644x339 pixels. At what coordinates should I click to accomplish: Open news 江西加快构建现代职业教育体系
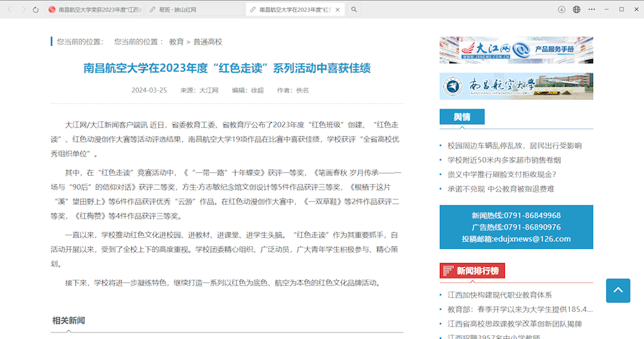(499, 295)
